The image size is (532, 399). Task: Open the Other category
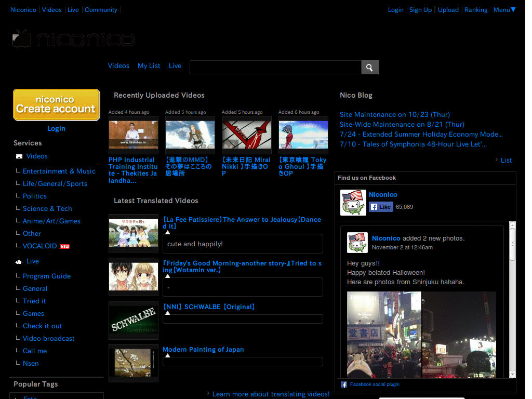(32, 234)
